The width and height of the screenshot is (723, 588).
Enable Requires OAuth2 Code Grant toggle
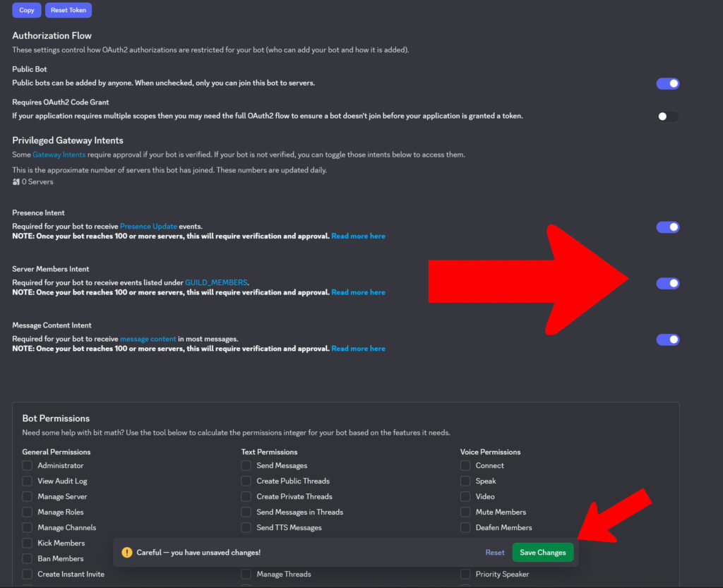pyautogui.click(x=667, y=116)
